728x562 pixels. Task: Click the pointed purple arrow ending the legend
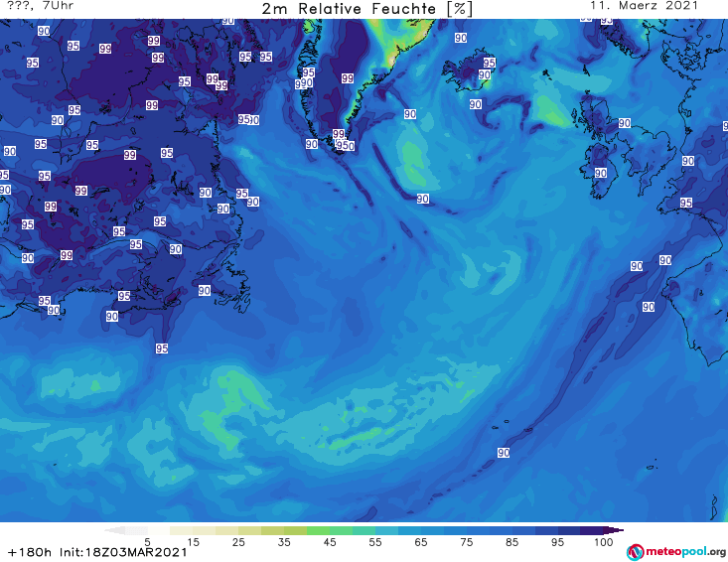614,530
